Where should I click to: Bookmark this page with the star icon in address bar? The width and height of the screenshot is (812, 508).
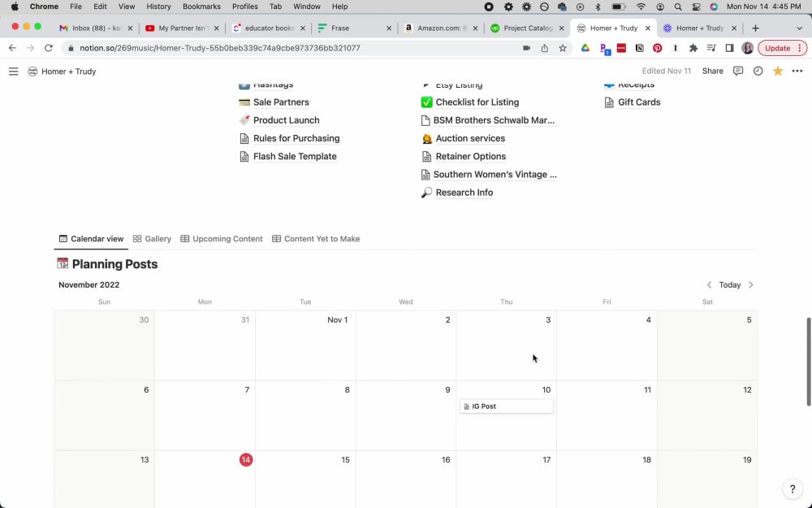[x=563, y=48]
